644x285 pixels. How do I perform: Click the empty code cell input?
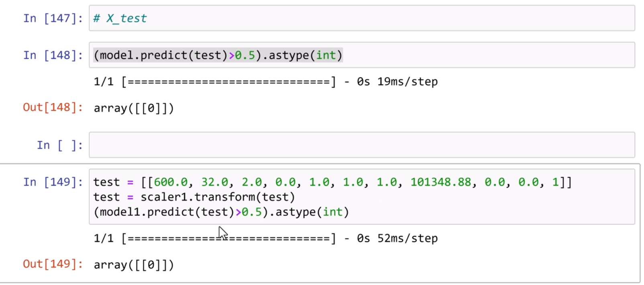point(361,145)
